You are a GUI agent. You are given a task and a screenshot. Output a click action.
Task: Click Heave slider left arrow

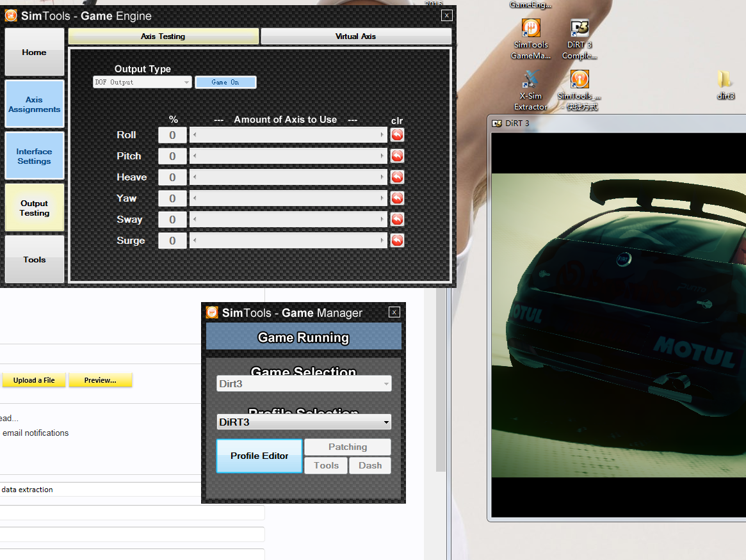point(195,177)
